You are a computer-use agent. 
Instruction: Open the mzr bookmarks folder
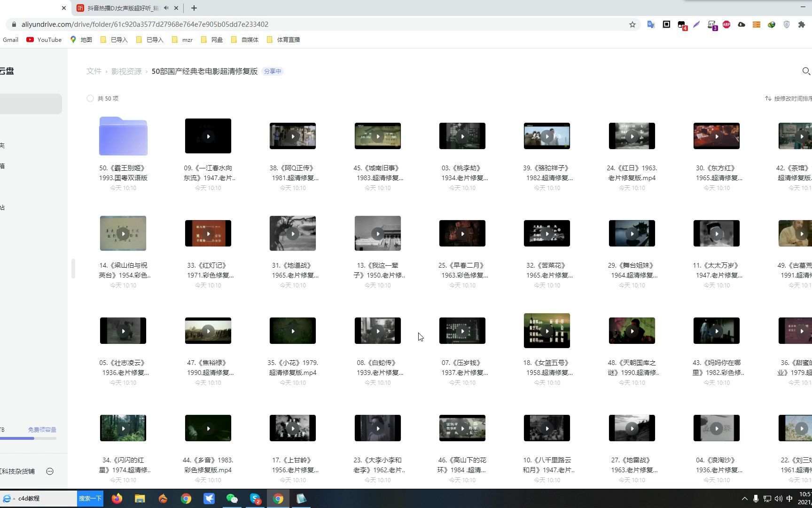coord(182,40)
